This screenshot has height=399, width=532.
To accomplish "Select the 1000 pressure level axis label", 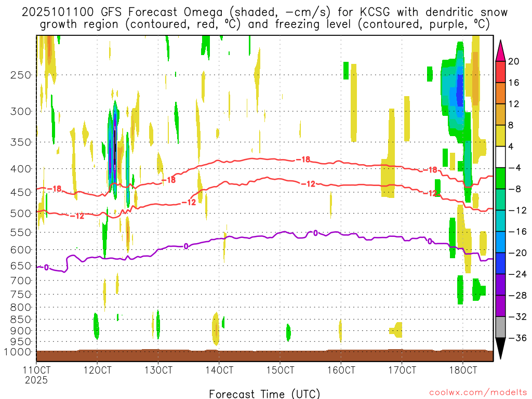I will [x=18, y=352].
